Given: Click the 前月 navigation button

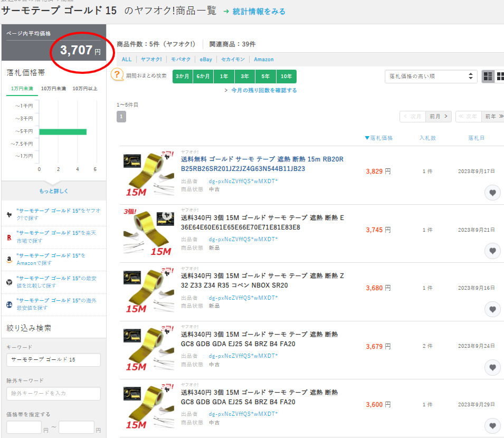Looking at the screenshot, I should point(439,116).
